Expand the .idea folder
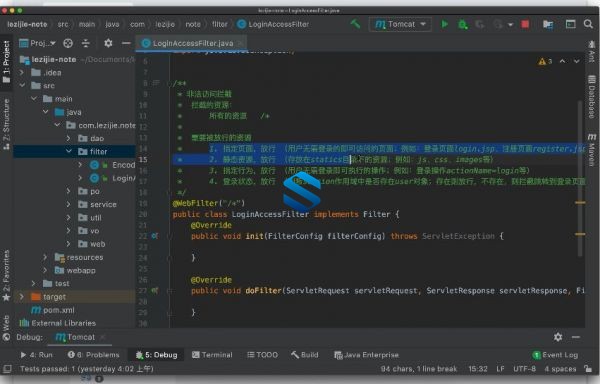The image size is (600, 384). pos(21,72)
